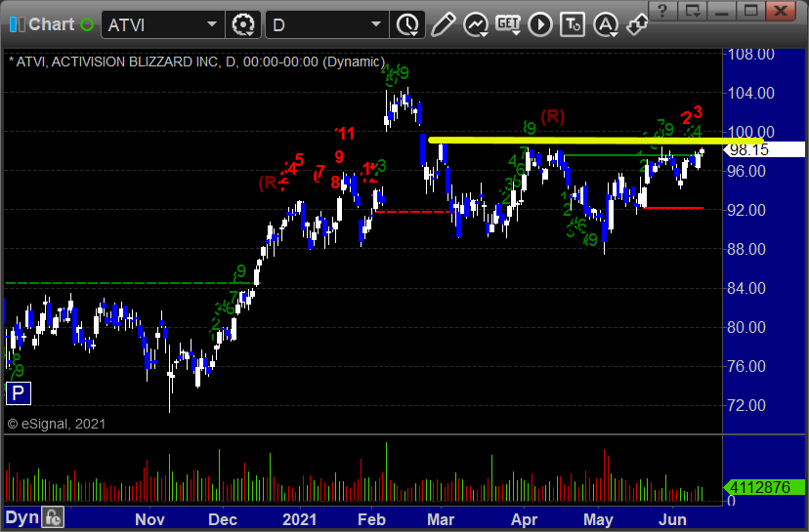Select the red dashed line from Feb
This screenshot has width=809, height=532.
tap(412, 212)
